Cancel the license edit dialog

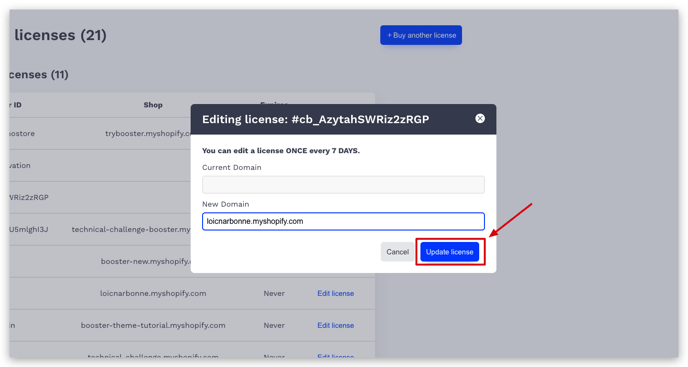pos(398,252)
